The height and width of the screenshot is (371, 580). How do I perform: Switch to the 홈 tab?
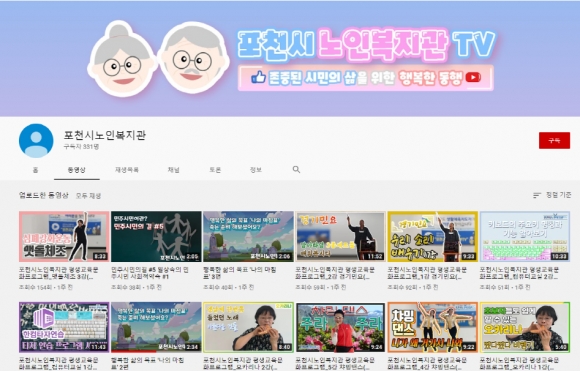click(36, 170)
